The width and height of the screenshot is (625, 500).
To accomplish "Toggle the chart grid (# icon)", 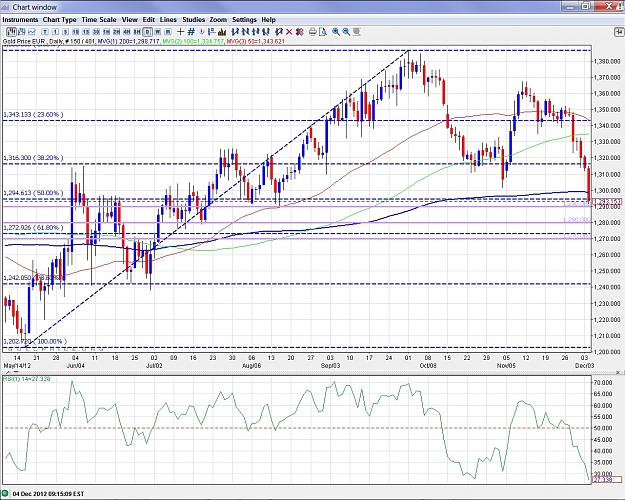I will (191, 32).
